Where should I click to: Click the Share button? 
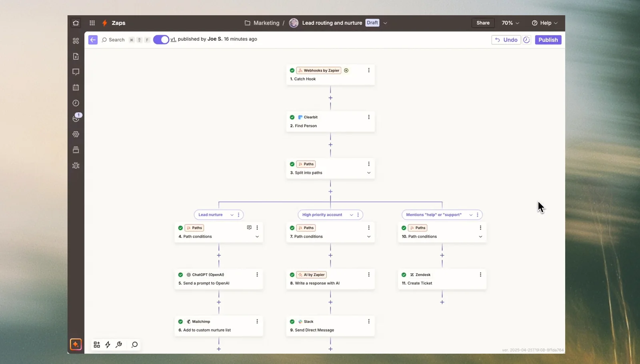483,23
